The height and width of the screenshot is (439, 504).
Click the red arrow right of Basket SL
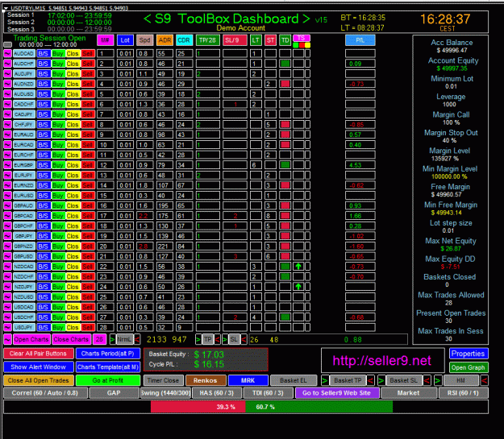pos(427,380)
